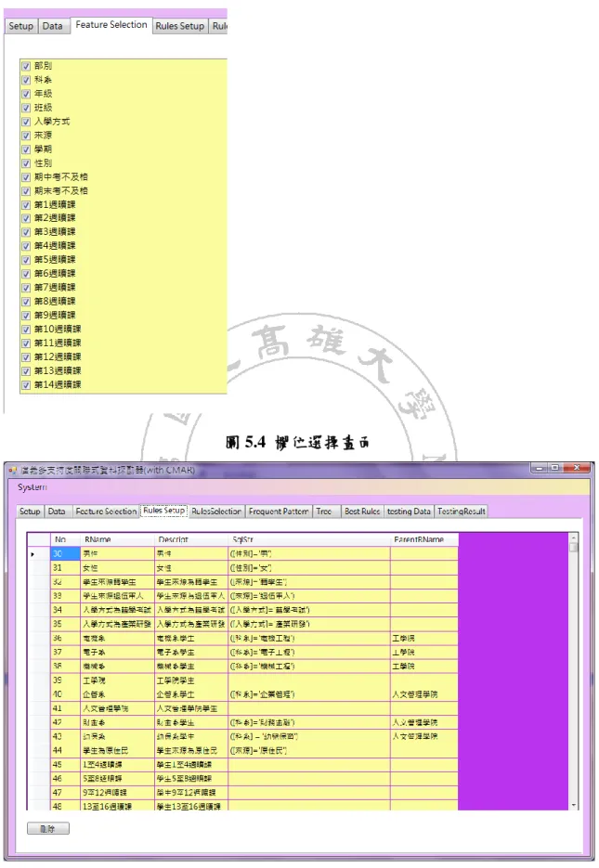Viewport: 599px width, 868px height.
Task: Click RName cell "人文管理學院" in row 41
Action: click(x=117, y=708)
